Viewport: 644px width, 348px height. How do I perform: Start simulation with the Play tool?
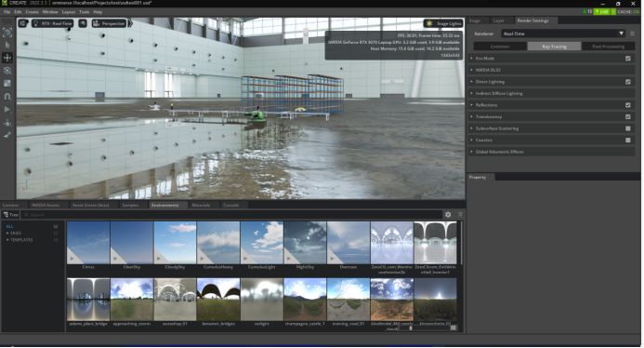(x=7, y=110)
